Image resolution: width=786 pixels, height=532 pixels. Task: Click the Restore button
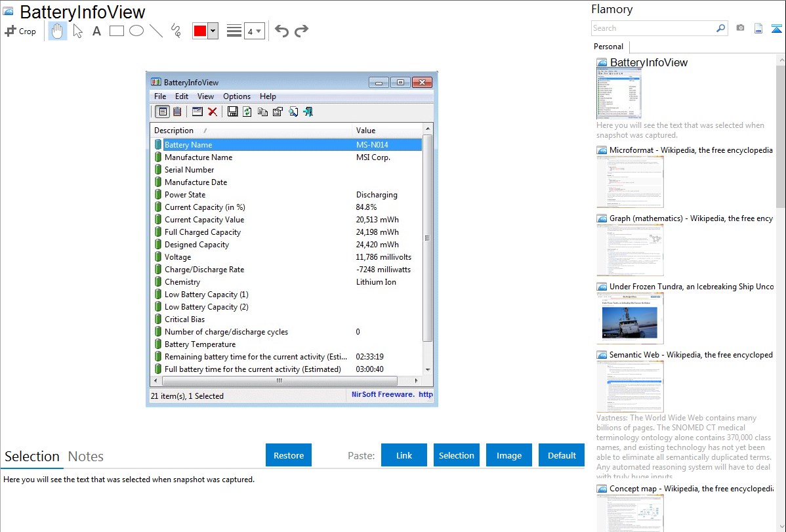point(289,455)
